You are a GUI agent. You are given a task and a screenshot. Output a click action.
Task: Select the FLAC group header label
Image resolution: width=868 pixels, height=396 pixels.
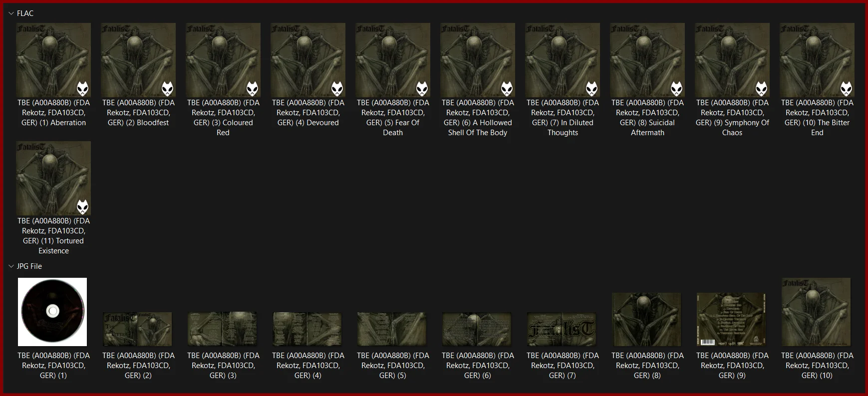click(25, 13)
